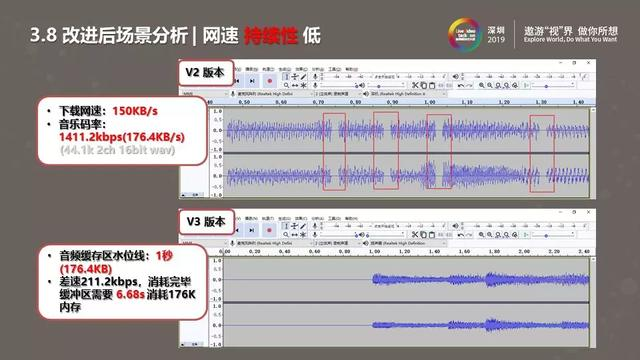Click Zoom In icon in V2 window
Image resolution: width=640 pixels, height=360 pixels.
click(x=482, y=85)
